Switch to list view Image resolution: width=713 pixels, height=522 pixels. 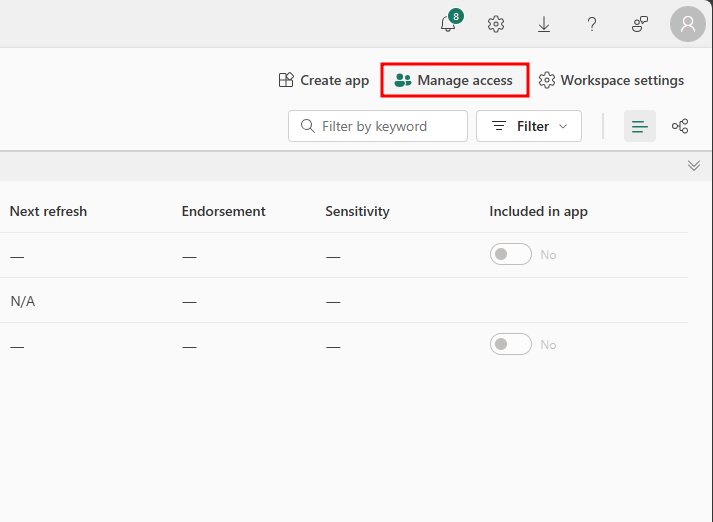pyautogui.click(x=639, y=126)
